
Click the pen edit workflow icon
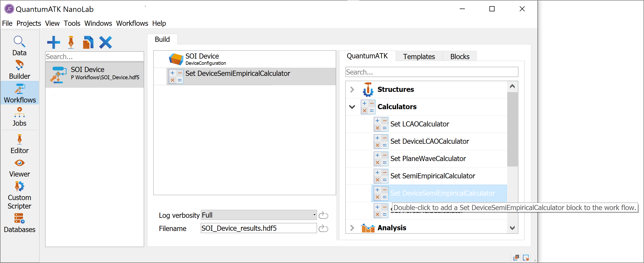[x=71, y=42]
